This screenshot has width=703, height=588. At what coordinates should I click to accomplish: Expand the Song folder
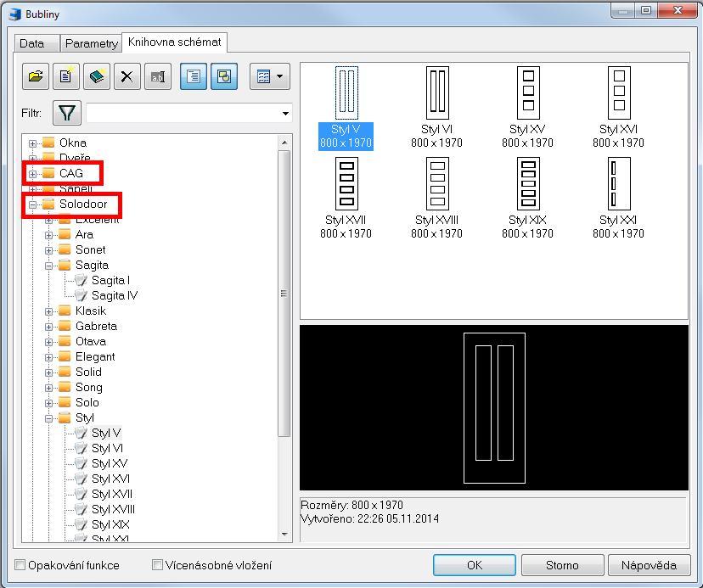tap(49, 388)
